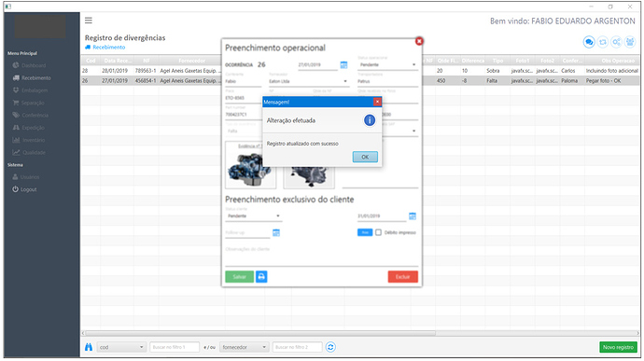
Task: Click the Buscar no filtro 1 field
Action: [175, 347]
